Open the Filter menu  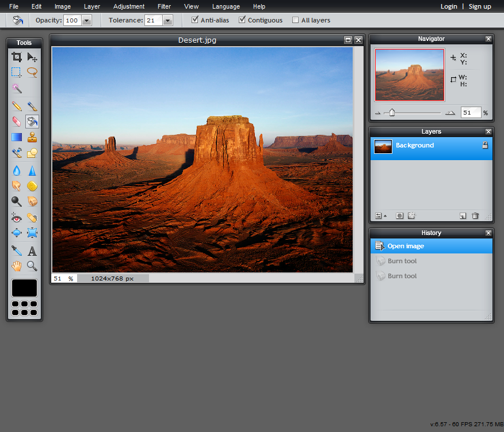tap(164, 6)
